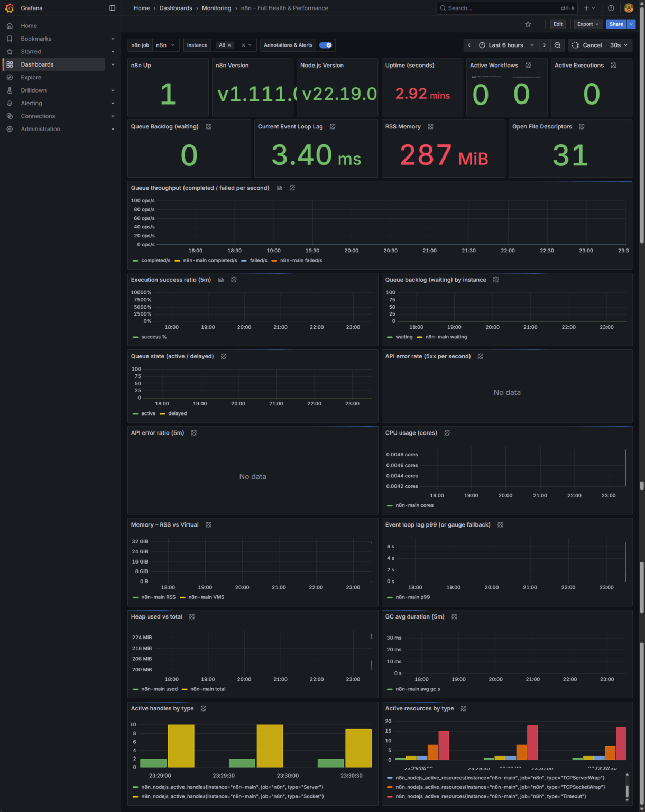Expand the refresh interval 30s dropdown
The image size is (645, 812).
[x=618, y=45]
